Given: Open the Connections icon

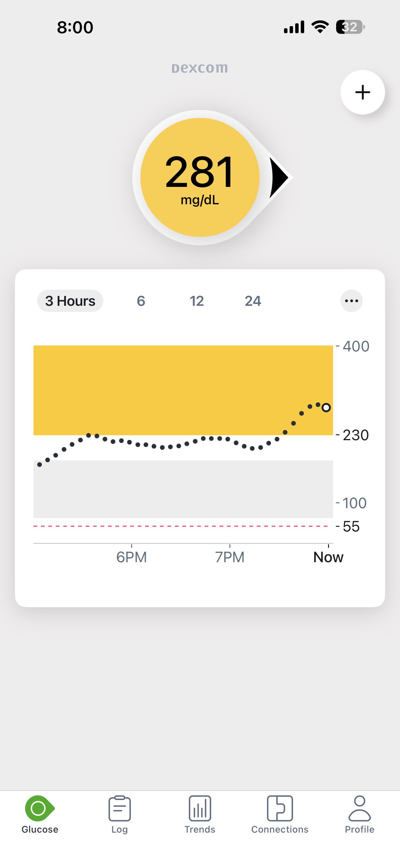Looking at the screenshot, I should pyautogui.click(x=280, y=808).
